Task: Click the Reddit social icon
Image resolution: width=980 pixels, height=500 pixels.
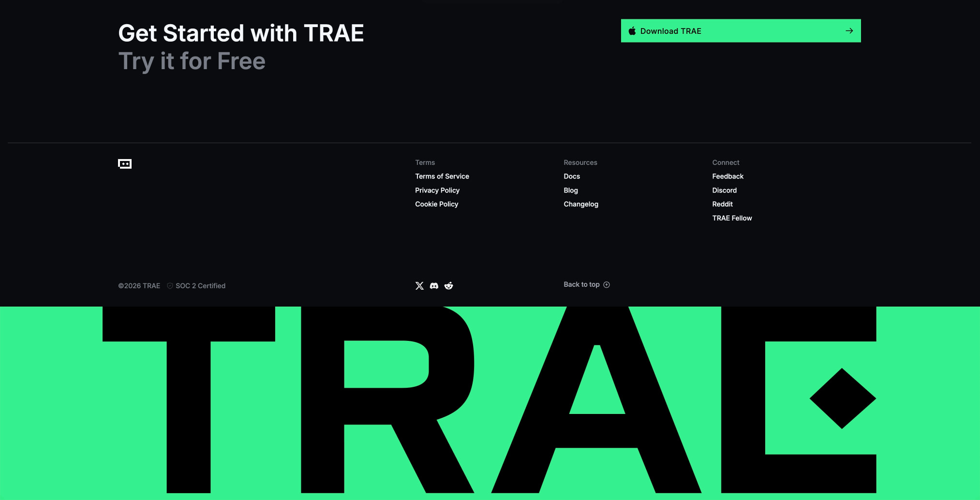Action: (449, 286)
